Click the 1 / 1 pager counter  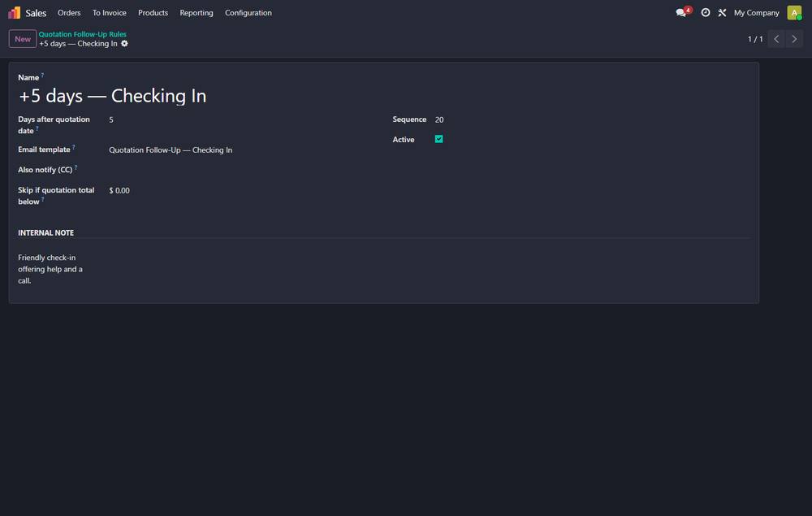coord(755,39)
